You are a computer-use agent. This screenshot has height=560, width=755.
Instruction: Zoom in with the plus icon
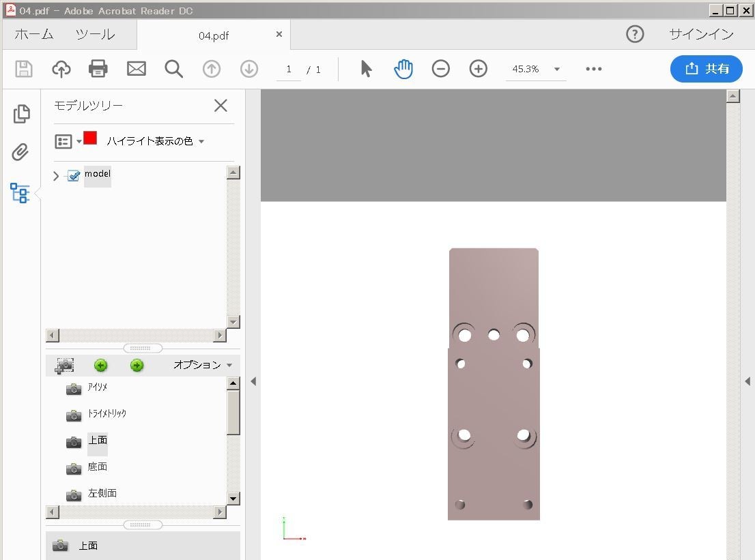(x=478, y=69)
